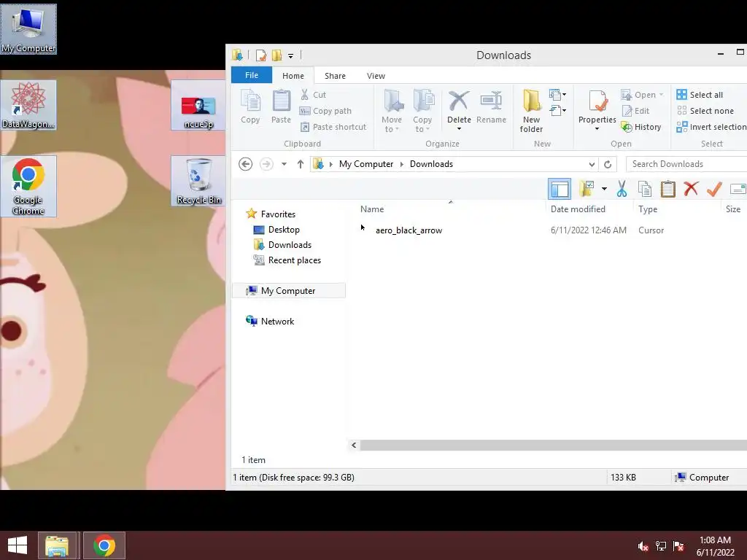The width and height of the screenshot is (747, 560).
Task: Go up one folder level arrow
Action: (300, 164)
